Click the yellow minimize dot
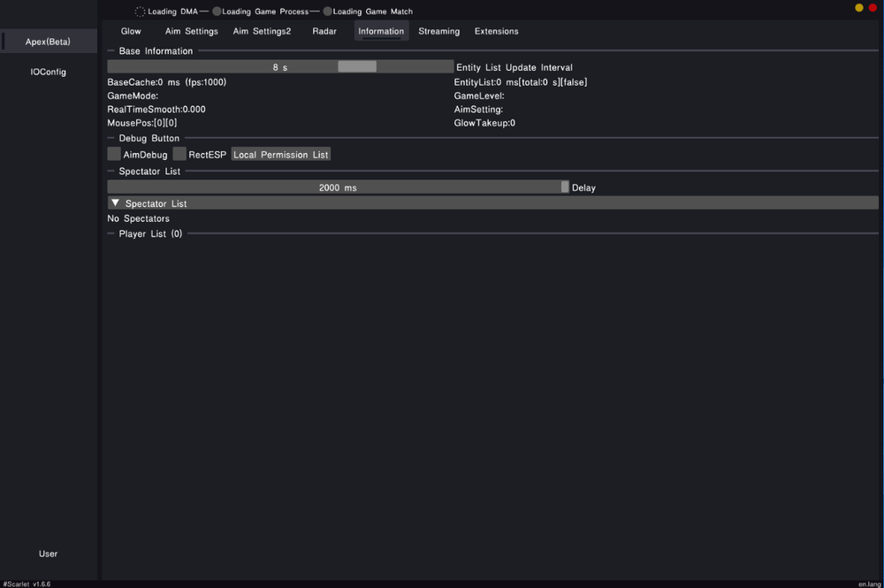 [859, 8]
